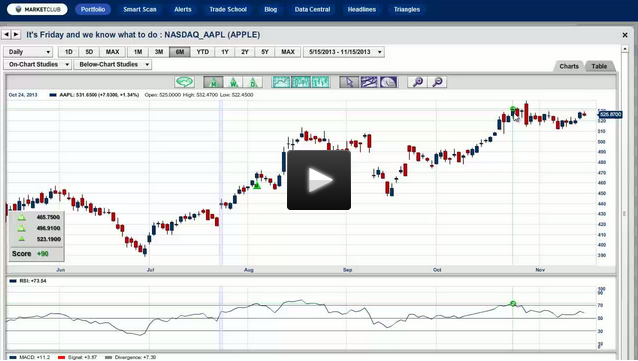Image resolution: width=638 pixels, height=361 pixels.
Task: Select the pointer cursor tool
Action: (x=349, y=82)
